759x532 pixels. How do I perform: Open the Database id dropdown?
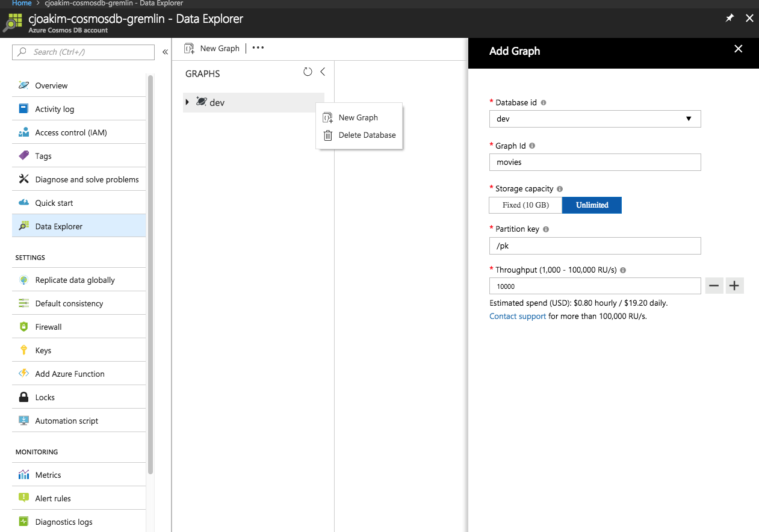(x=595, y=119)
